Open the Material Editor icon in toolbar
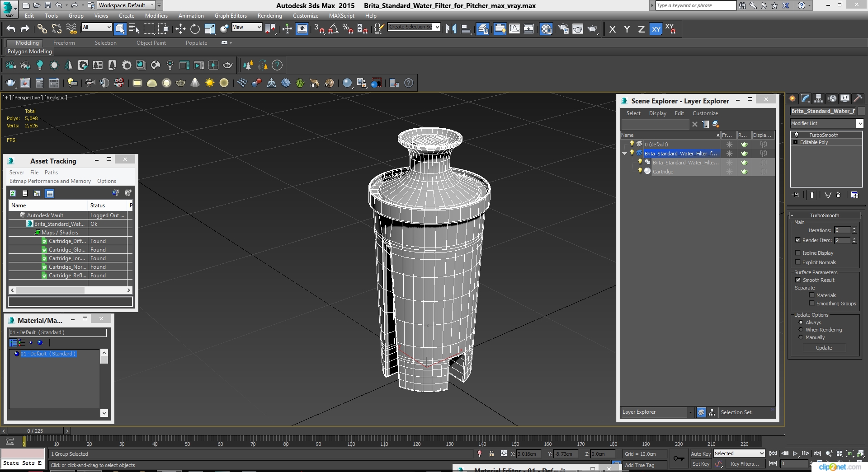The width and height of the screenshot is (868, 472). click(x=546, y=29)
